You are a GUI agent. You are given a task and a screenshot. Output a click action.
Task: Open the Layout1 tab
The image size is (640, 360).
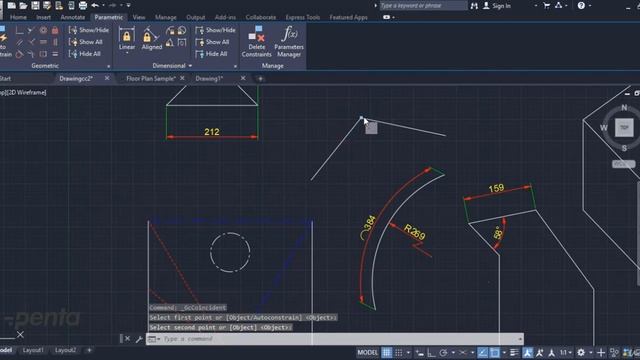click(33, 350)
